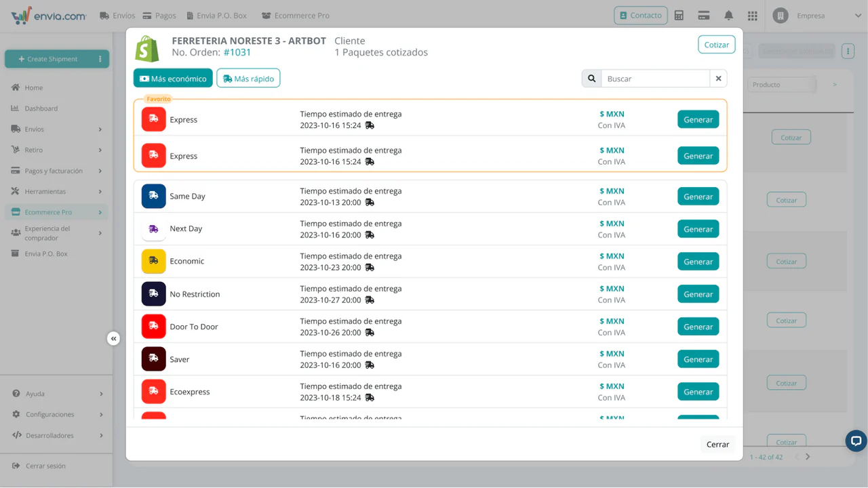Expand Experiencia del comprador submenu
The width and height of the screenshot is (868, 488).
(100, 233)
